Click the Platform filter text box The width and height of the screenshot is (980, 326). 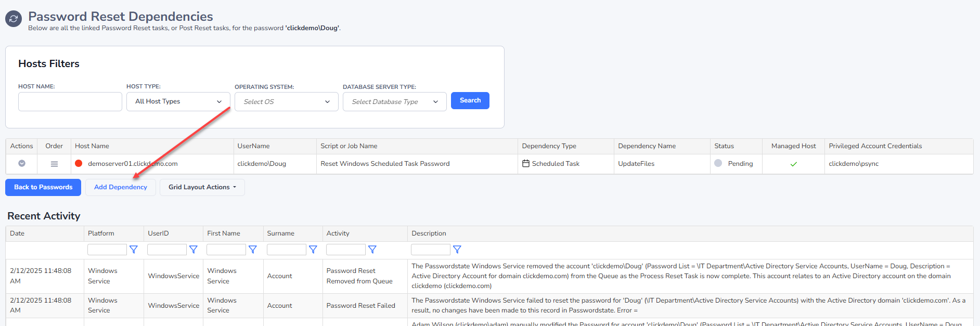tap(107, 250)
